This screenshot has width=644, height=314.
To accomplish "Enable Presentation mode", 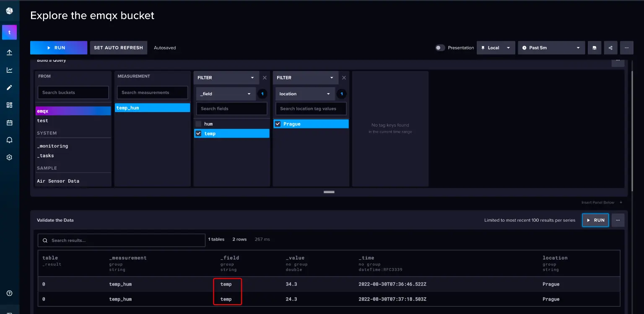I will pos(440,48).
